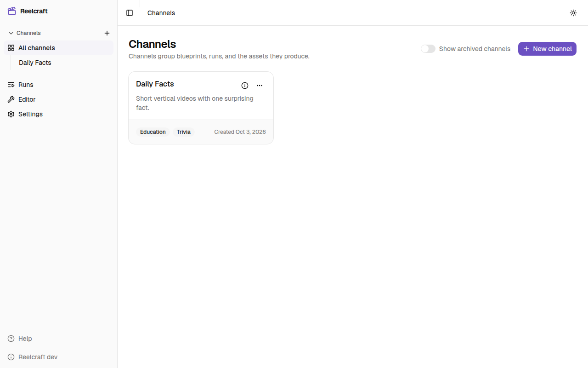Open the Settings page
Viewport: 588px width, 368px height.
pos(58,114)
